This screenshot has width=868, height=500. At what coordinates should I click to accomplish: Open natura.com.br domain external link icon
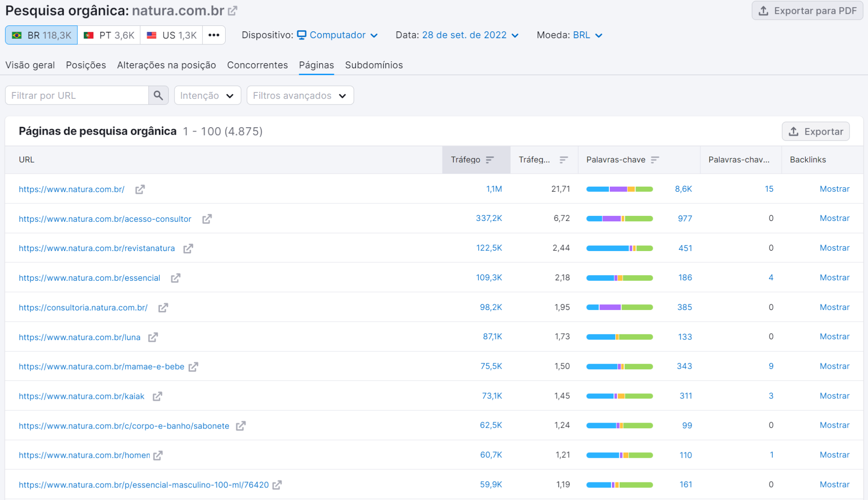pyautogui.click(x=232, y=11)
